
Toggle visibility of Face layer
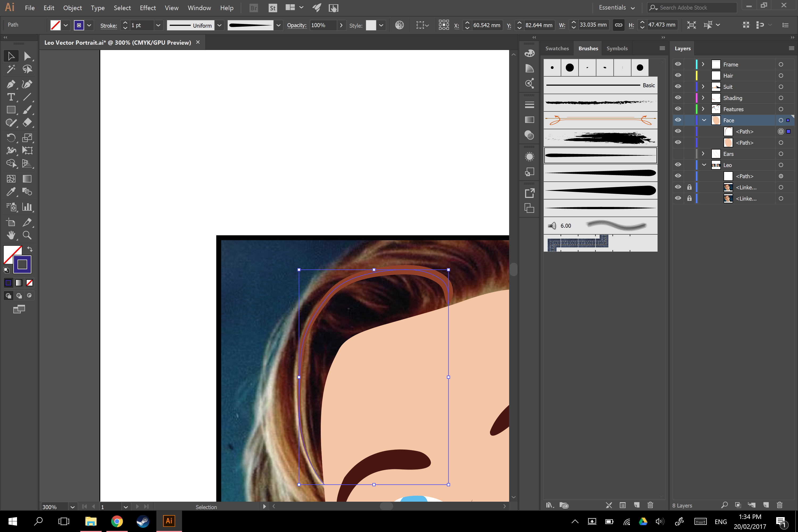(x=678, y=120)
